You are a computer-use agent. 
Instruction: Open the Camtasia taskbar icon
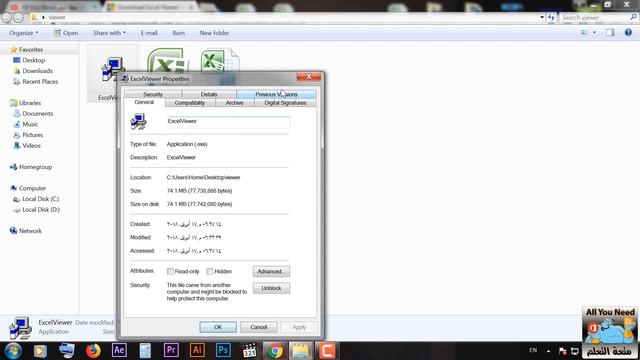tap(327, 351)
